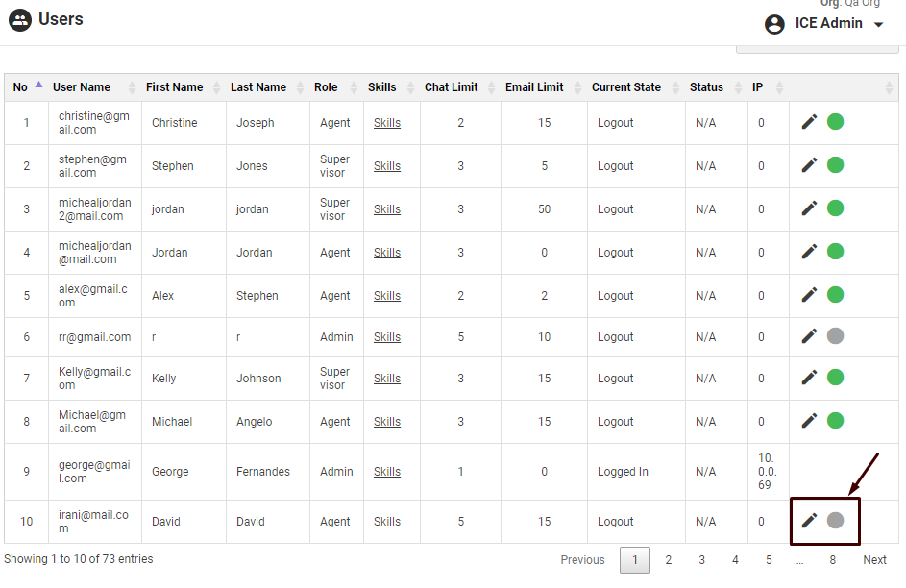Jump to page 8 in pagination
The width and height of the screenshot is (906, 588).
click(x=832, y=560)
